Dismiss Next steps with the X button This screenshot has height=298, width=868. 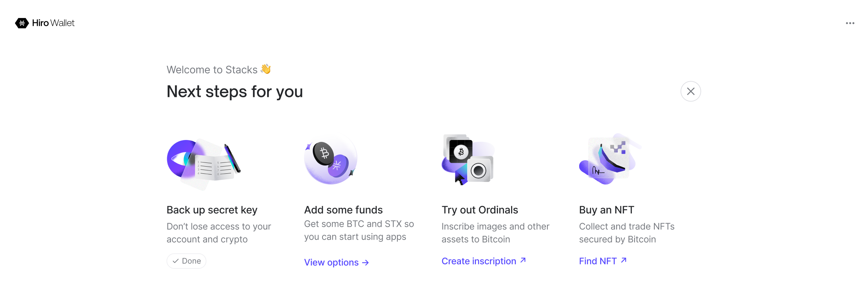(x=690, y=91)
